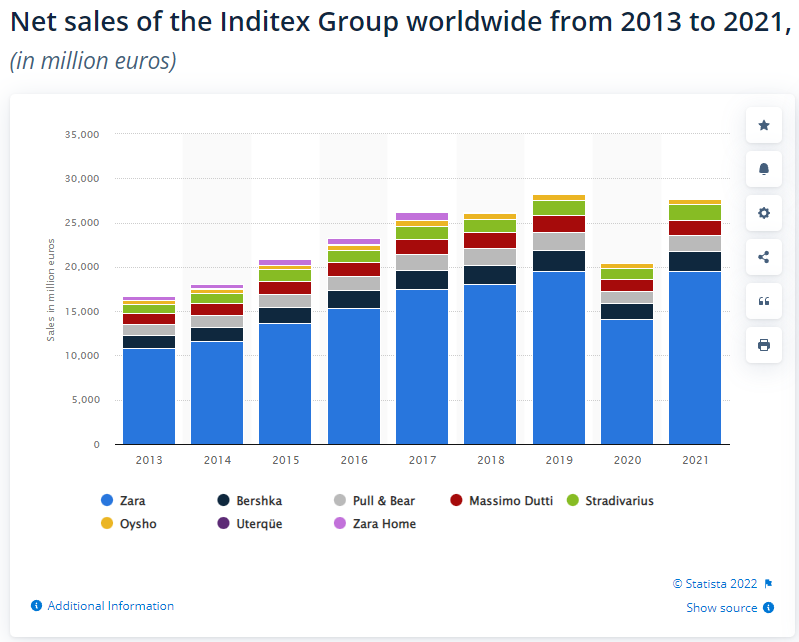
Task: Click the Show source info icon
Action: pyautogui.click(x=768, y=607)
